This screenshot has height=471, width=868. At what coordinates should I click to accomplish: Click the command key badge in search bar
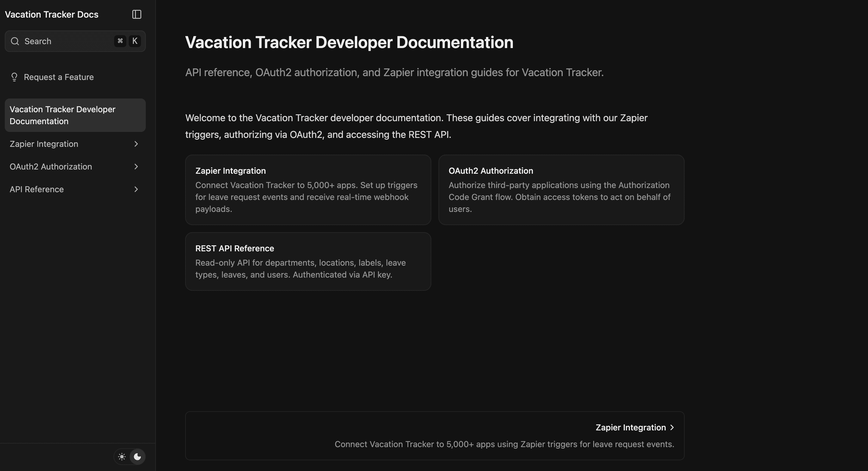tap(120, 41)
